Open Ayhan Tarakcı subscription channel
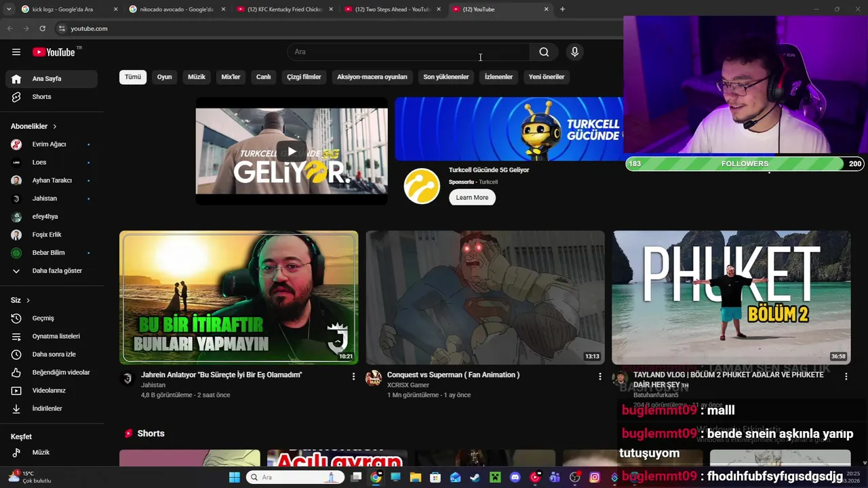 [52, 181]
